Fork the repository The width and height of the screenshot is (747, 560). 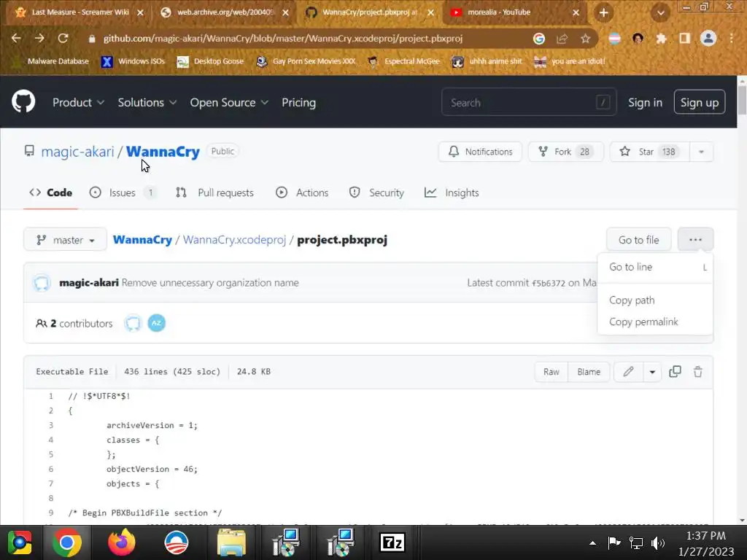click(x=565, y=152)
